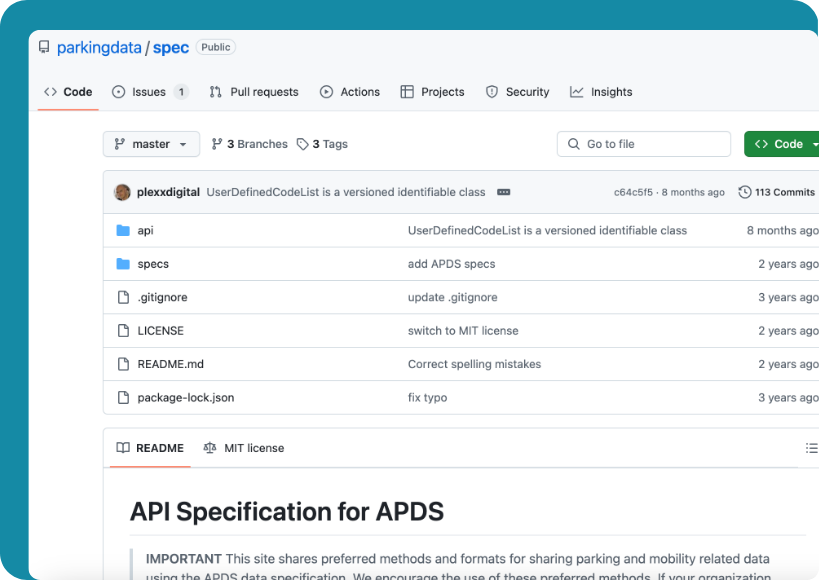Select the MIT license tab

(x=244, y=448)
